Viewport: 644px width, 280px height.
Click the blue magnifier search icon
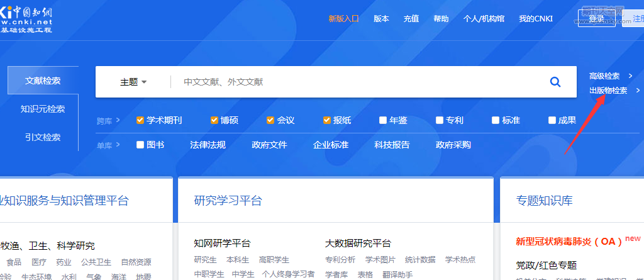555,82
